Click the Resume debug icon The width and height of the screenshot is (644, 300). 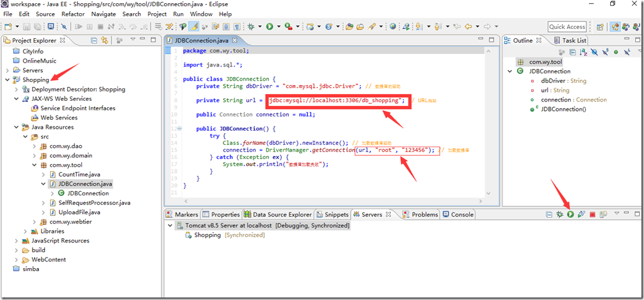tap(78, 27)
